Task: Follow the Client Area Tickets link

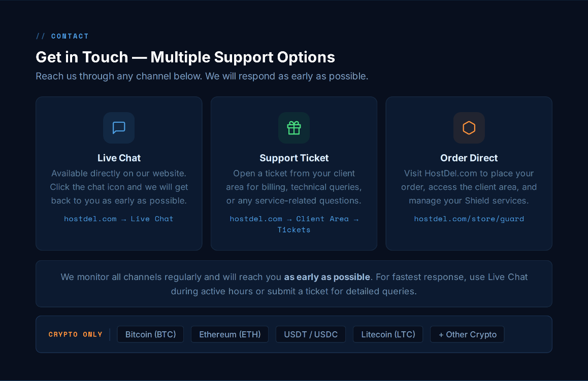Action: coord(294,224)
